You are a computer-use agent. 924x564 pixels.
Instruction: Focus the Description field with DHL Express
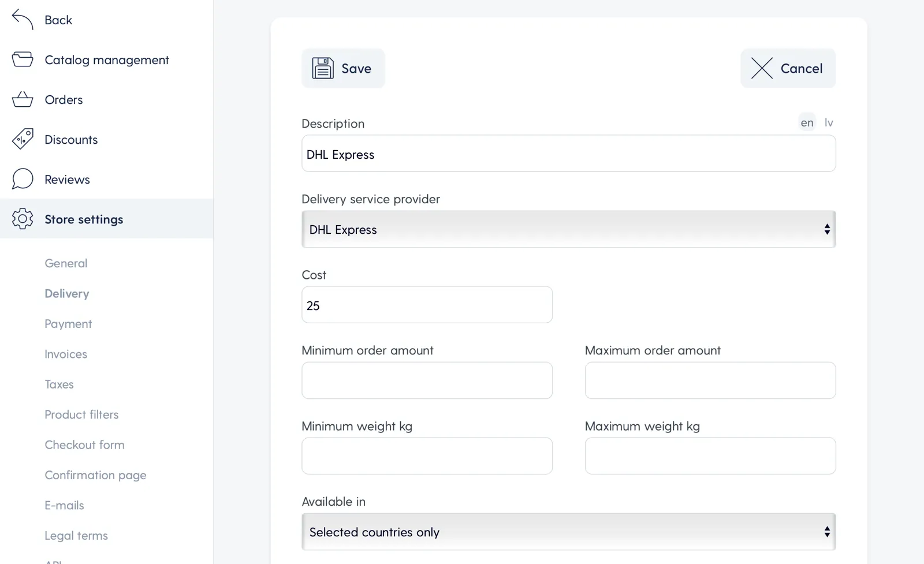pos(569,154)
